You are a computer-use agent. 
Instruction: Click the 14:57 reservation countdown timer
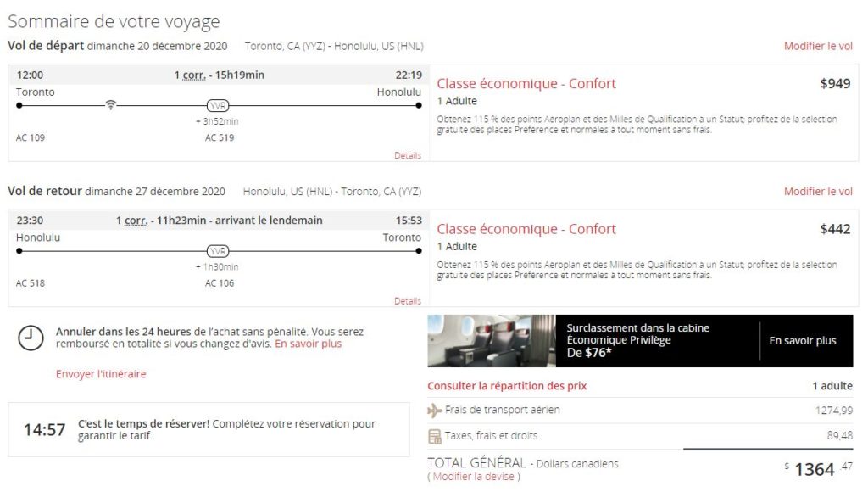tap(44, 430)
